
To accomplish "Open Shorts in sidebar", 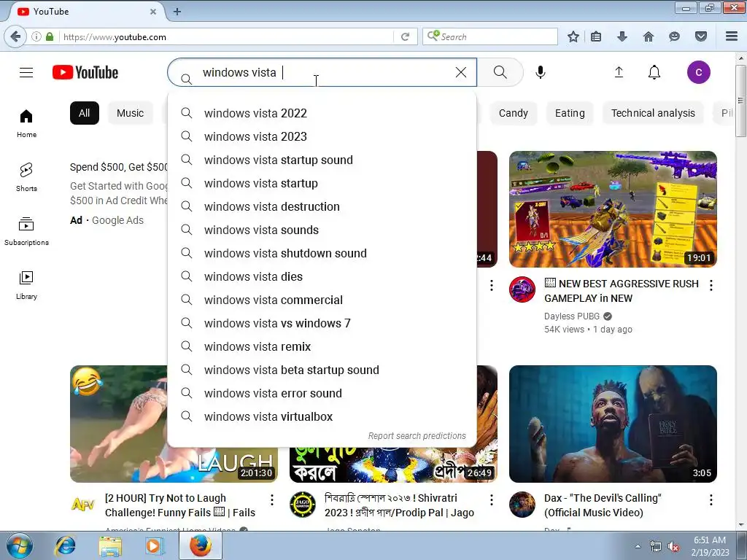I will (26, 177).
